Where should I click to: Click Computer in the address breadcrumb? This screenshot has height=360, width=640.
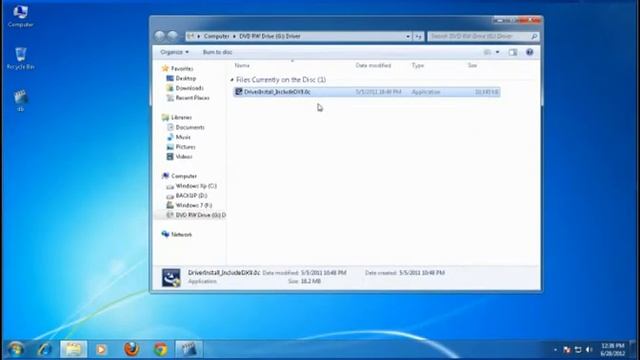216,36
